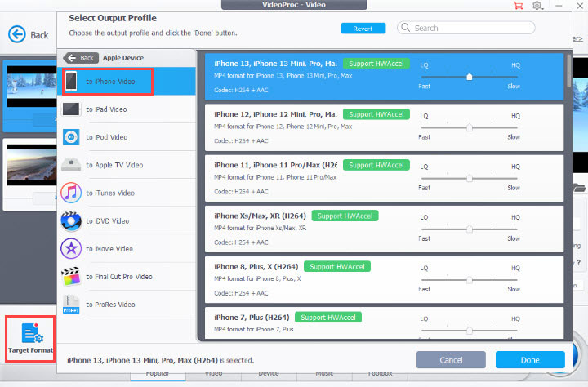Select to ProRes Video category
Image resolution: width=588 pixels, height=387 pixels.
127,304
